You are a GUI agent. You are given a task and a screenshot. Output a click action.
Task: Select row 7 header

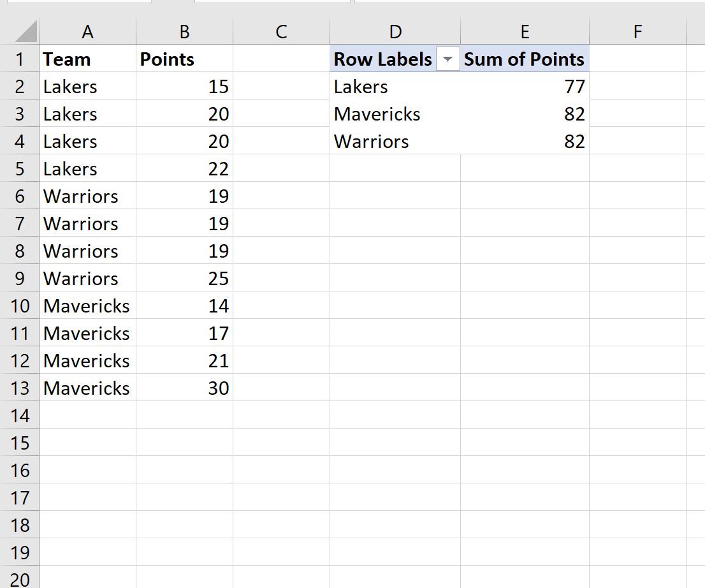(19, 224)
